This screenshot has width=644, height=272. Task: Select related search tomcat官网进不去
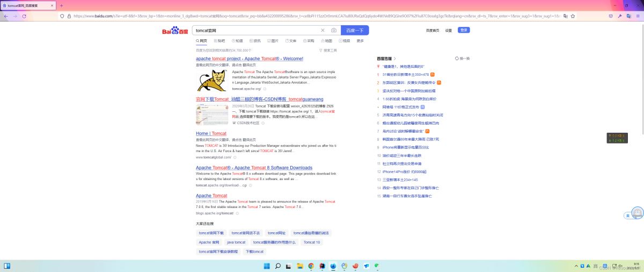point(246,233)
